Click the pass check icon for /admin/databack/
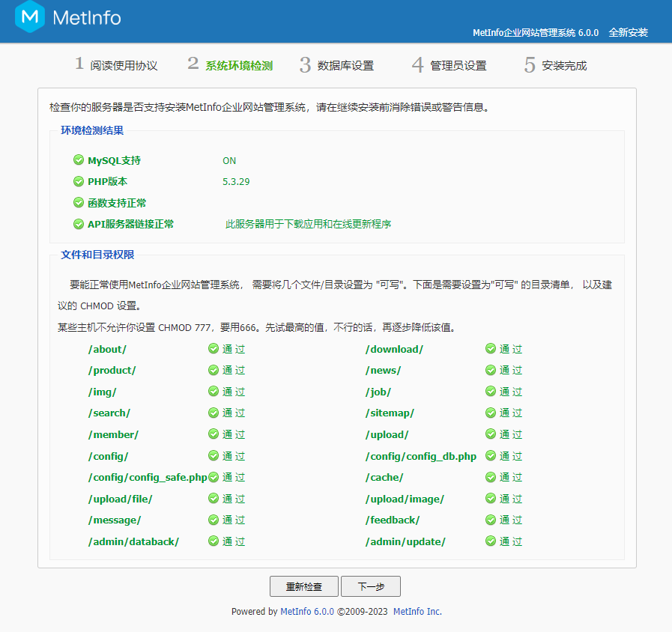The height and width of the screenshot is (632, 672). coord(214,541)
